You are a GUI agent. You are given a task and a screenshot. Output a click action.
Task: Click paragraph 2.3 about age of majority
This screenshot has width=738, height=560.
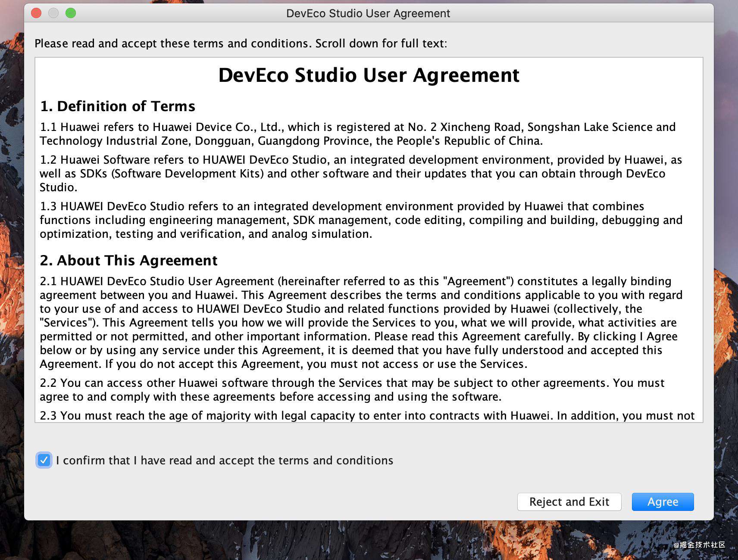(x=367, y=416)
